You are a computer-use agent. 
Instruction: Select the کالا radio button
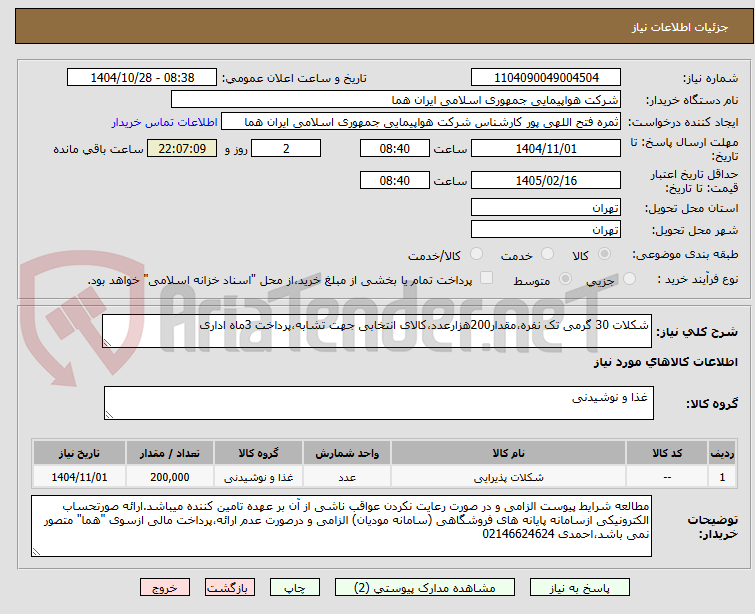[x=604, y=254]
